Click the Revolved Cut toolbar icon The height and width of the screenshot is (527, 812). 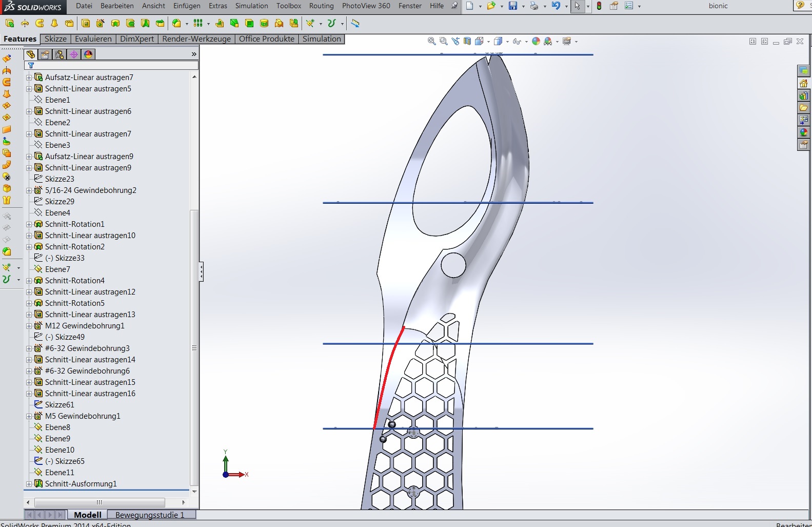point(115,23)
